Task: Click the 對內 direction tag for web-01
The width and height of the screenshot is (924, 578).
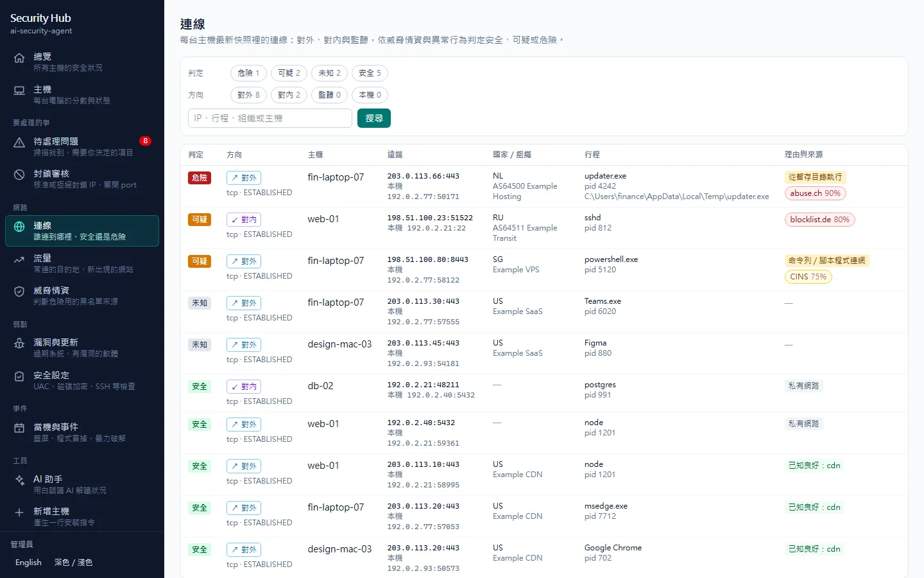Action: 243,220
